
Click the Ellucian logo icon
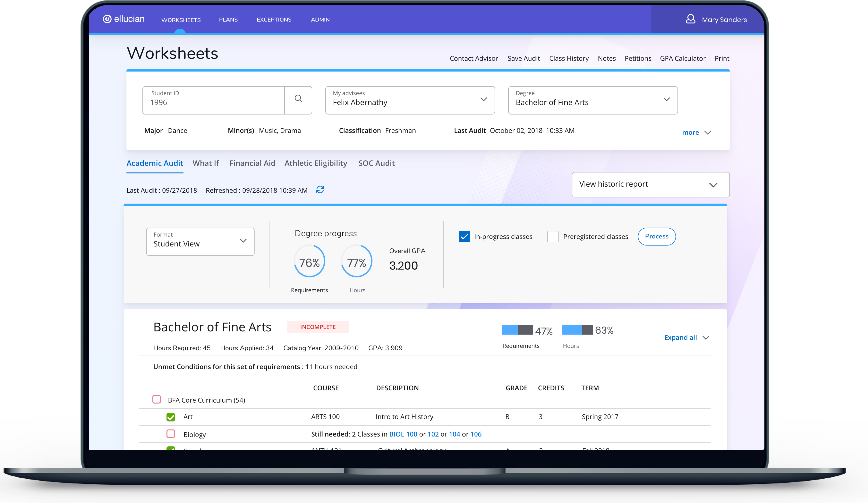(x=107, y=19)
